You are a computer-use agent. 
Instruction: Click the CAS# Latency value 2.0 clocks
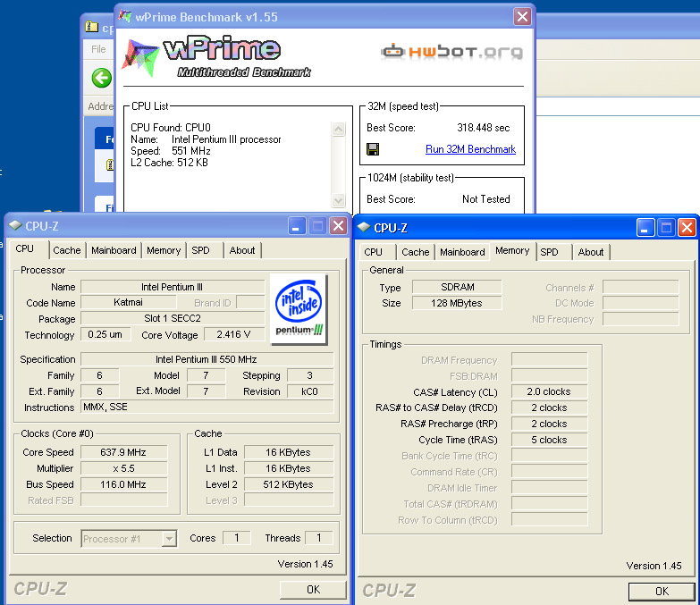tap(549, 391)
